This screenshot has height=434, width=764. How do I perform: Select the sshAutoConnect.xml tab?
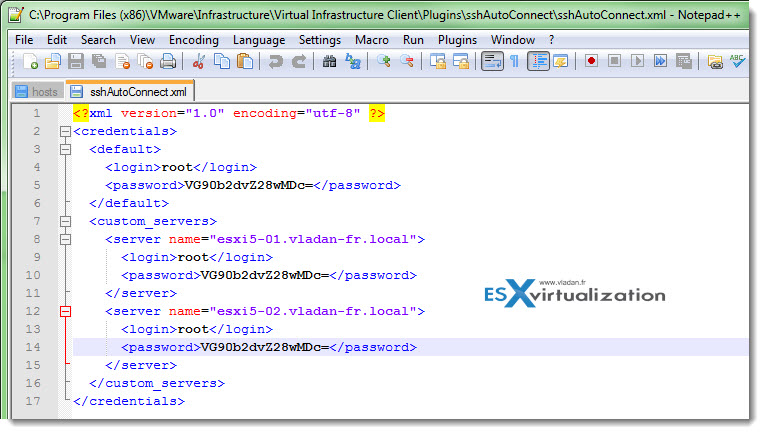point(130,91)
